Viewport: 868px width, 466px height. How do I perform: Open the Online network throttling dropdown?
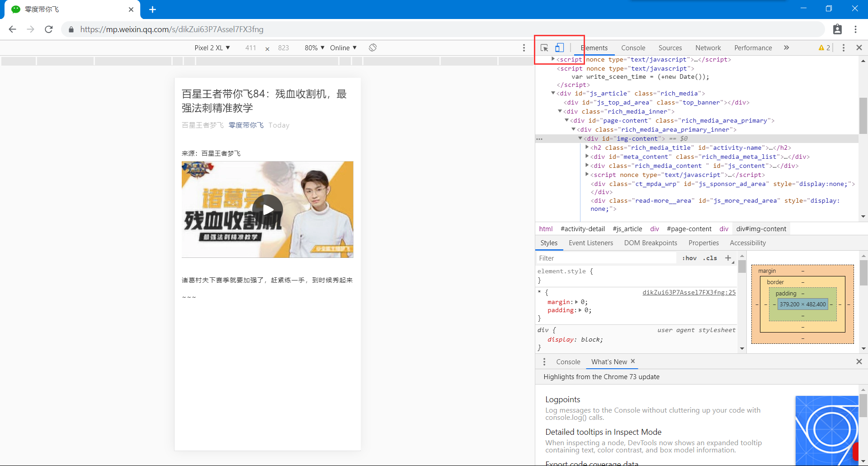[343, 48]
